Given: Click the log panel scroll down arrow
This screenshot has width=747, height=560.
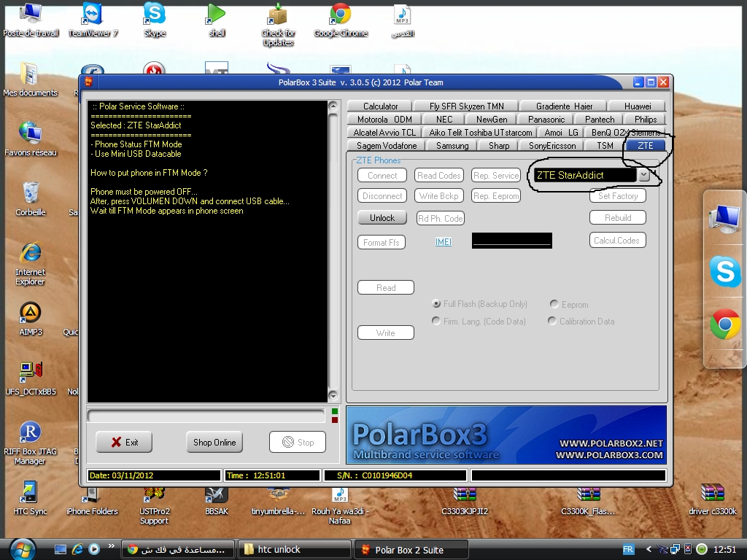Looking at the screenshot, I should 333,396.
